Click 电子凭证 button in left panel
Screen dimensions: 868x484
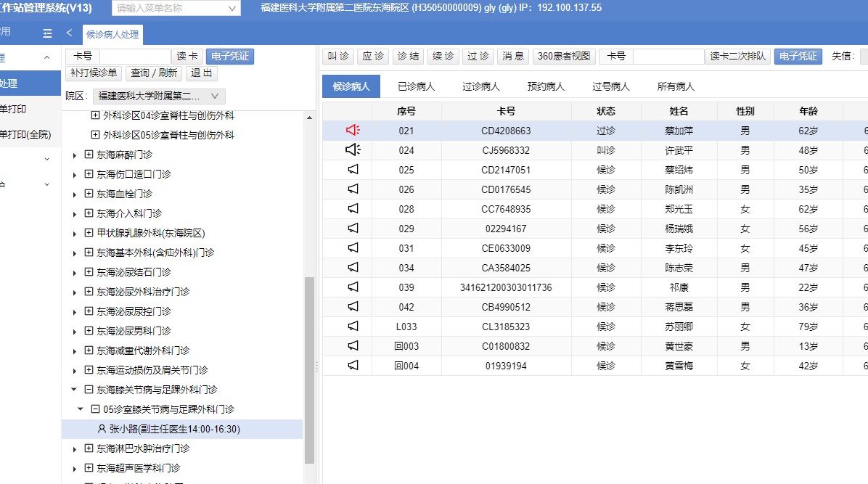tap(230, 57)
